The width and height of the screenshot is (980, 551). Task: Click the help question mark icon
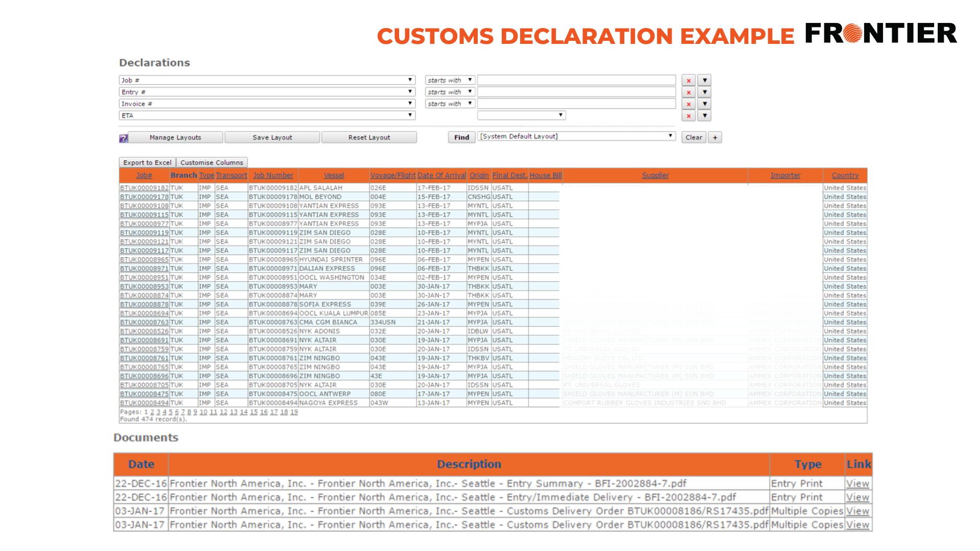123,138
